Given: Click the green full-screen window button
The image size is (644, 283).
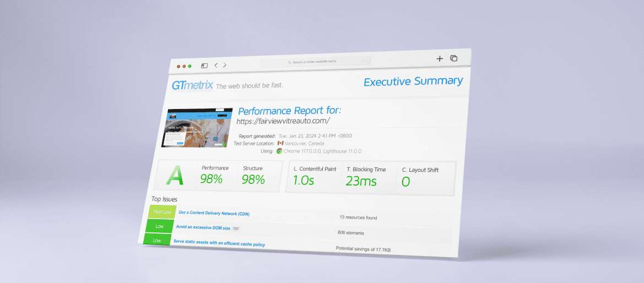Looking at the screenshot, I should pos(190,66).
